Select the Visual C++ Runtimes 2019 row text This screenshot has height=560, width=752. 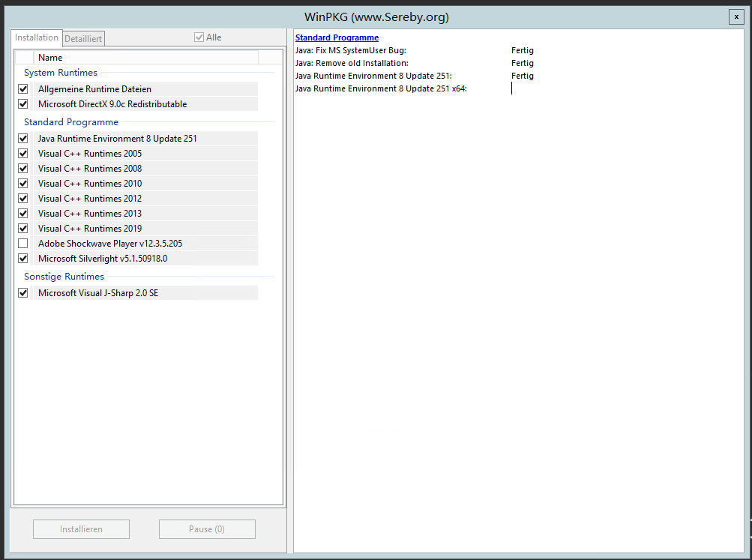[90, 228]
